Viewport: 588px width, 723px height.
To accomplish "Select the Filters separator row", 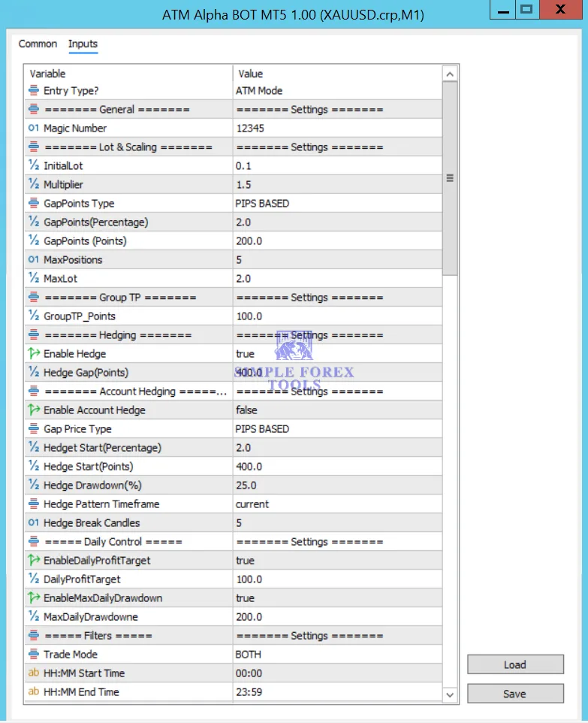I will point(233,636).
